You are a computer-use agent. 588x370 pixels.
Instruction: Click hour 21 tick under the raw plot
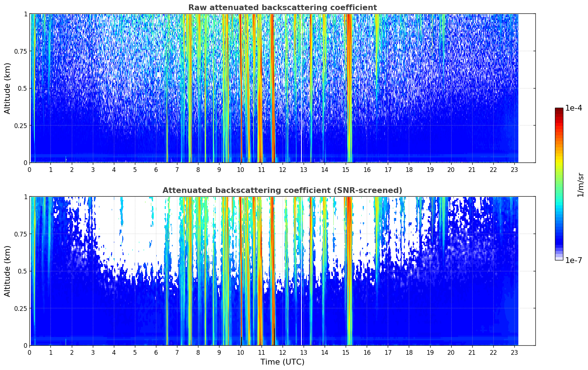(x=472, y=169)
